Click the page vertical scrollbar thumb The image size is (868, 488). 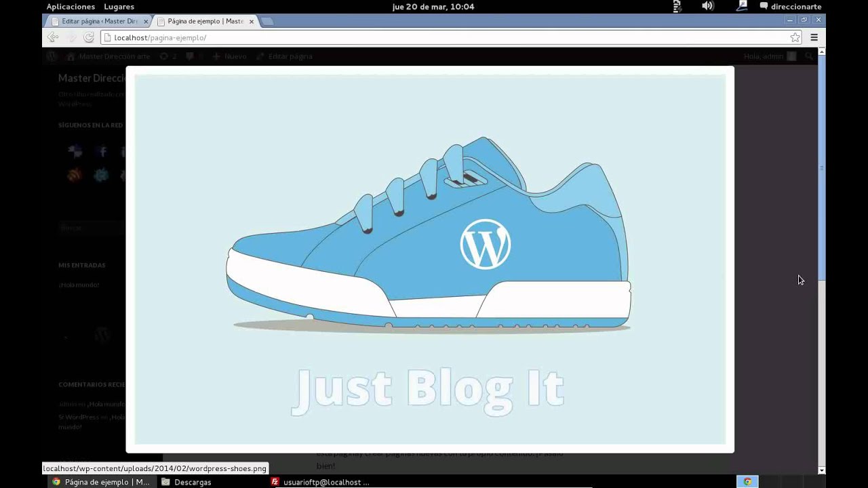[822, 167]
